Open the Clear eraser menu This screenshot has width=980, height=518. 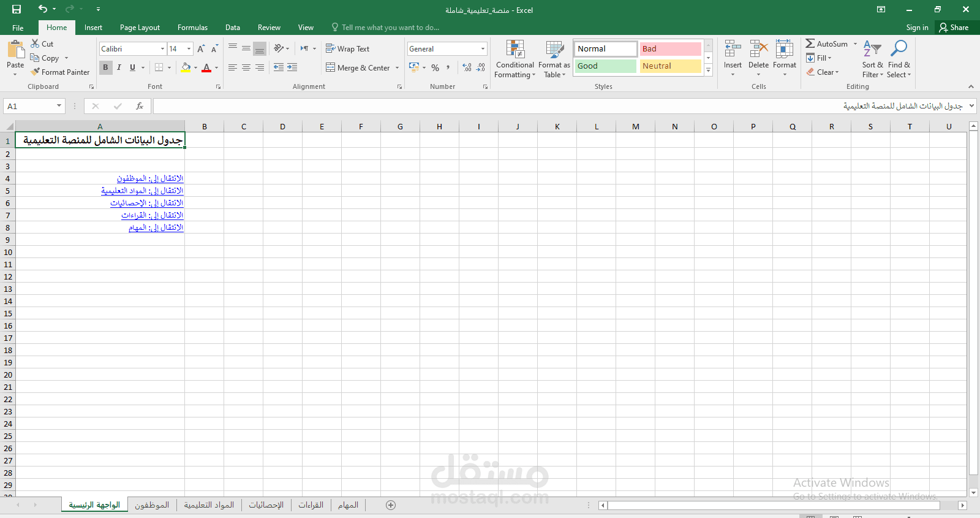822,72
